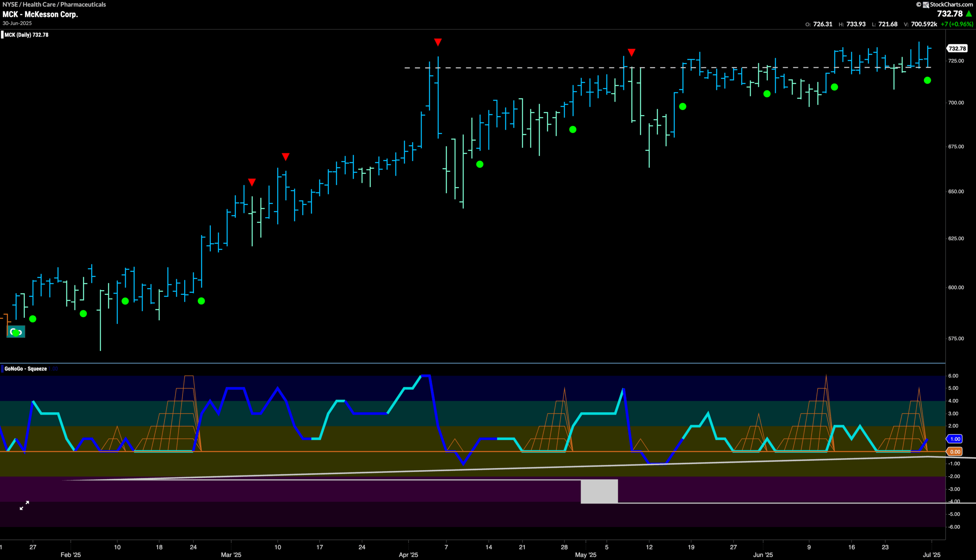Click the low value 721.68
The image size is (976, 560).
(x=888, y=24)
